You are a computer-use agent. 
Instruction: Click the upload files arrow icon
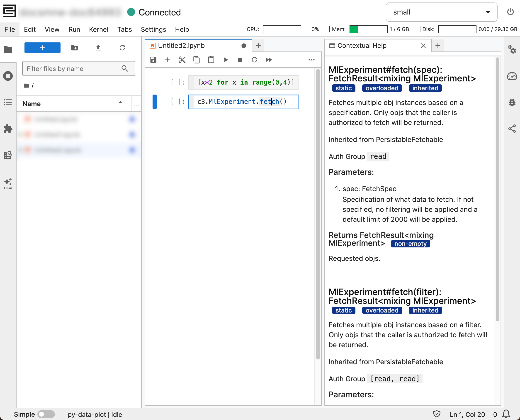[98, 48]
